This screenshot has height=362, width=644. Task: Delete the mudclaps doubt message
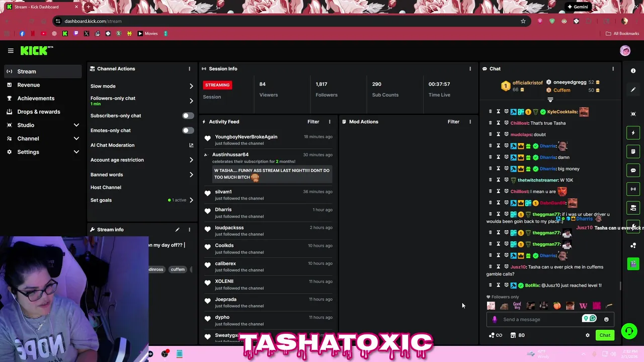tap(490, 135)
